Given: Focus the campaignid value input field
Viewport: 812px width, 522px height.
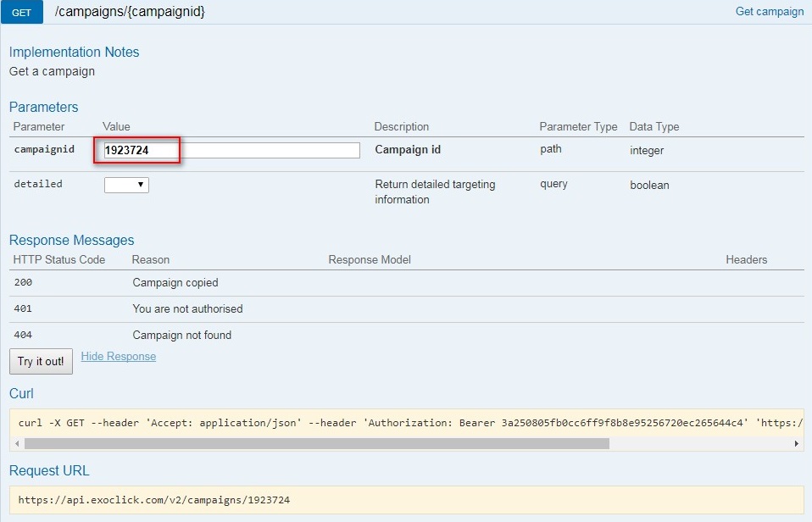Looking at the screenshot, I should (x=231, y=150).
